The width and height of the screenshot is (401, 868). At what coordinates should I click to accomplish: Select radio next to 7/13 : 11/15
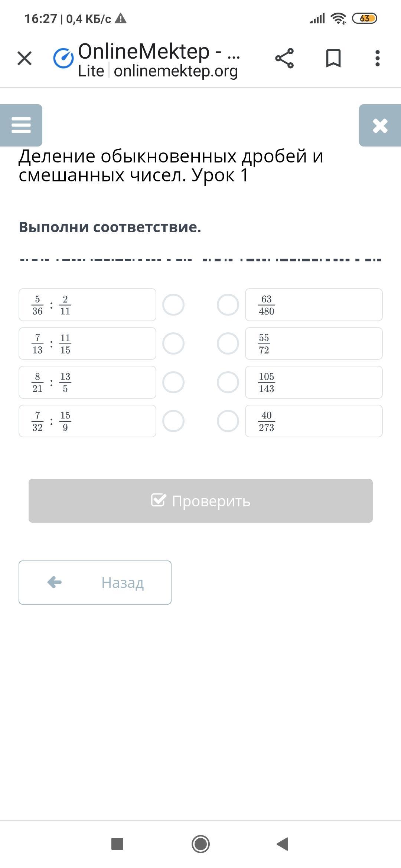pos(173,343)
